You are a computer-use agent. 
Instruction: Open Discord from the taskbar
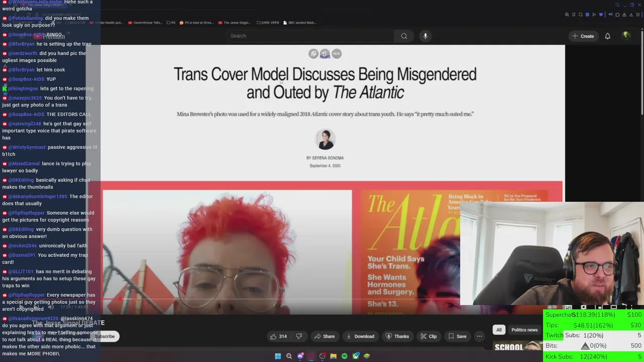coord(300,356)
